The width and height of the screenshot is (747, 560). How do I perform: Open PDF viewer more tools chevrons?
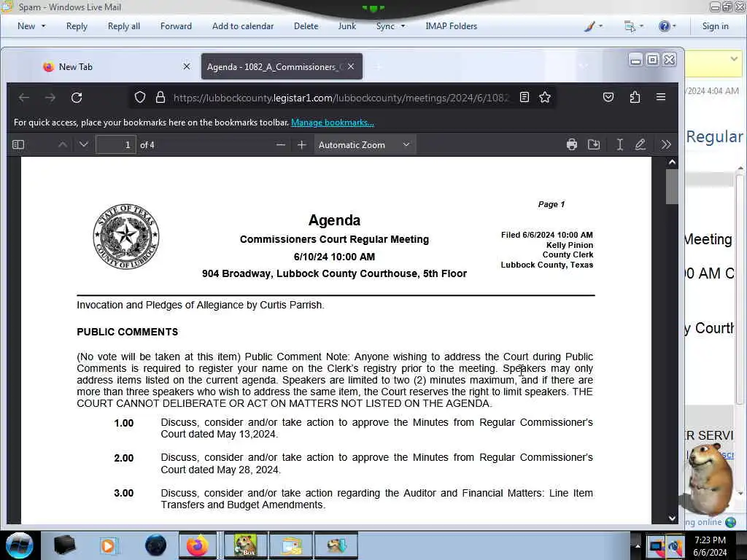pos(666,144)
